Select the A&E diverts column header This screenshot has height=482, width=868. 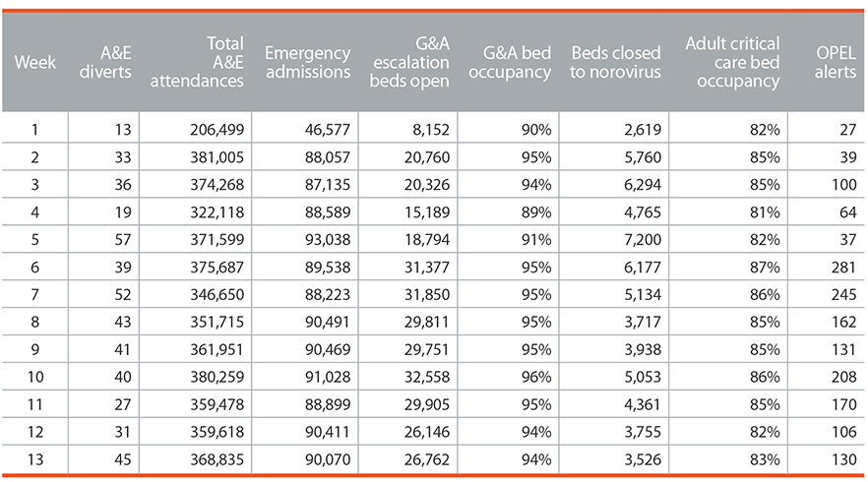pyautogui.click(x=105, y=62)
